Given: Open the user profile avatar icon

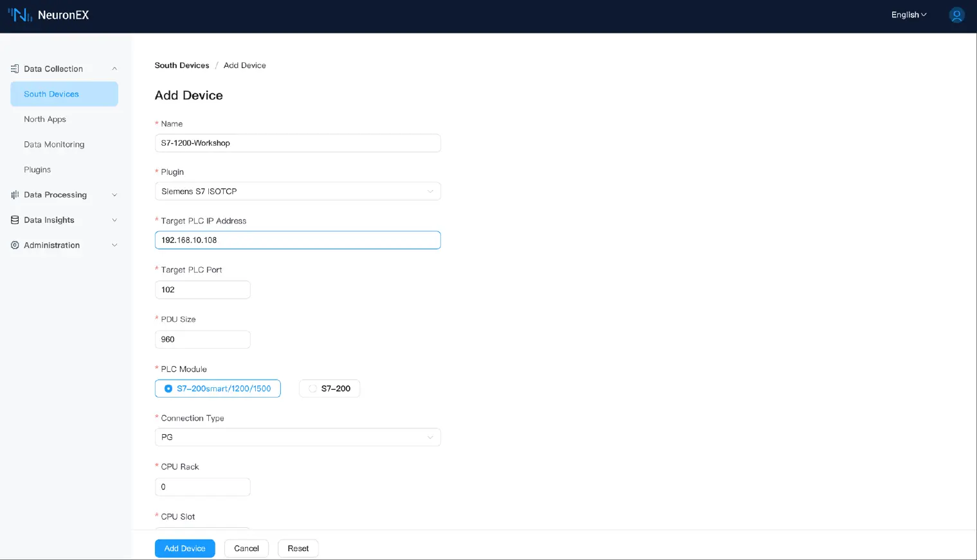Looking at the screenshot, I should 956,15.
